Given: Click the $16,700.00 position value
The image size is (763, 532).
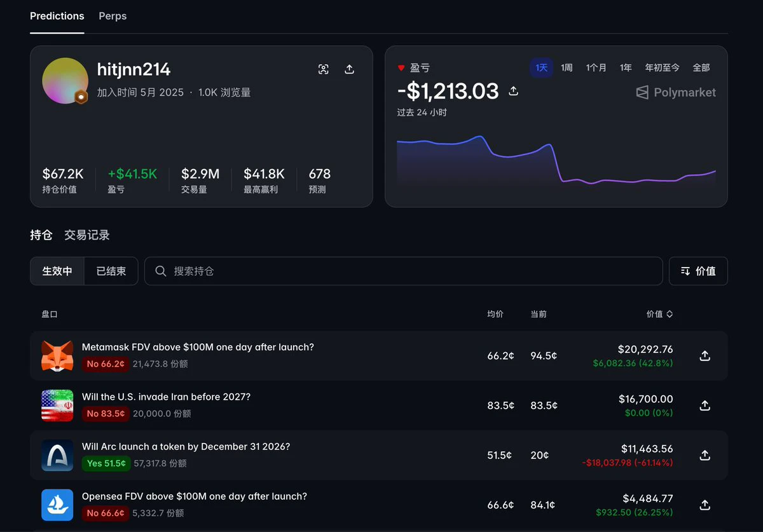Looking at the screenshot, I should point(646,399).
